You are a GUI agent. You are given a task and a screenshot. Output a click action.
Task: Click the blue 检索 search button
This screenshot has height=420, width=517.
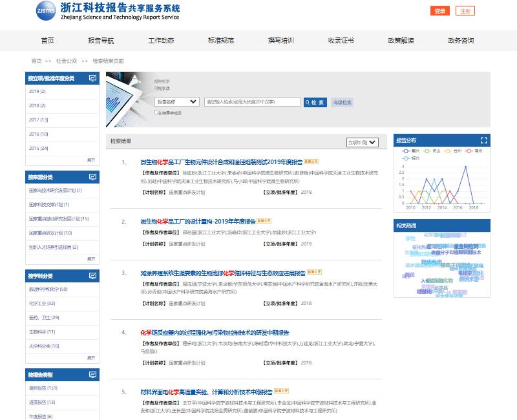click(x=315, y=102)
